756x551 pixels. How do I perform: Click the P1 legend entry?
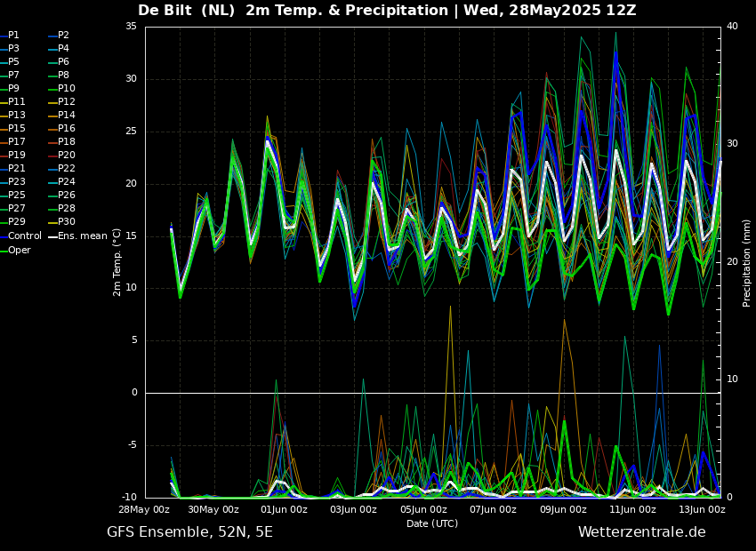click(13, 35)
